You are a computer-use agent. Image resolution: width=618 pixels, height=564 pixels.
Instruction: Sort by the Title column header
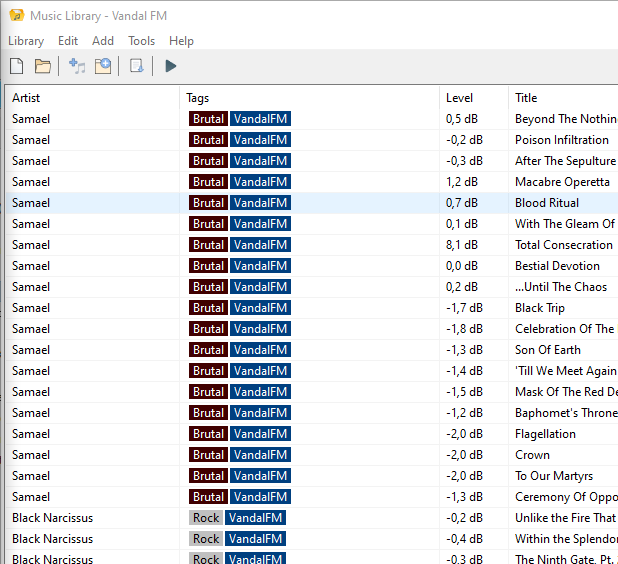(x=526, y=98)
